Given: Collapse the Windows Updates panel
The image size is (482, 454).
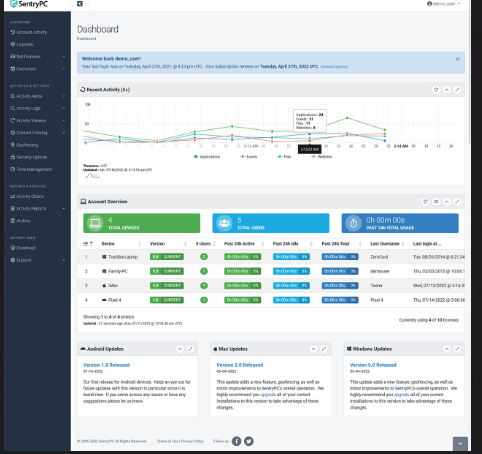Looking at the screenshot, I should (x=447, y=349).
